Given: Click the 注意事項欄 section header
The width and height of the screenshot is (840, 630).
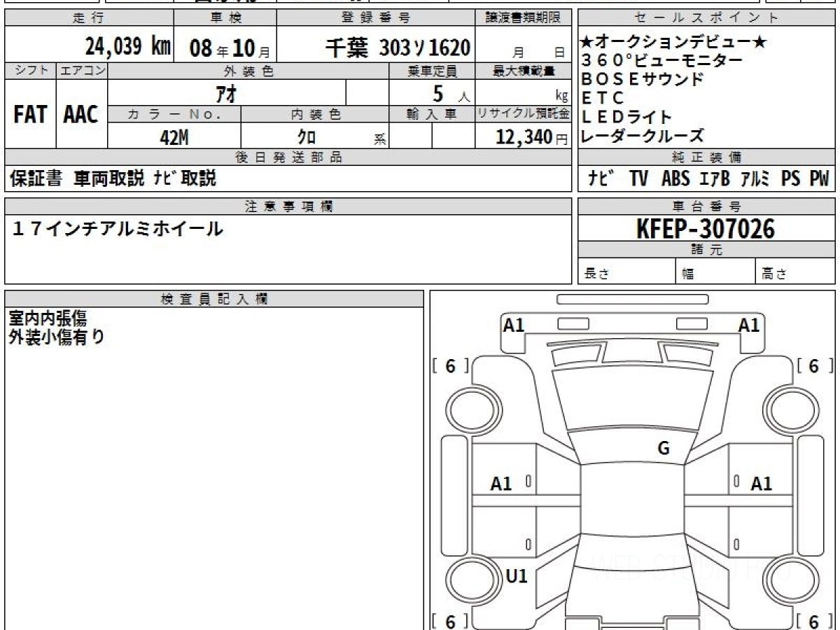Looking at the screenshot, I should (x=288, y=206).
